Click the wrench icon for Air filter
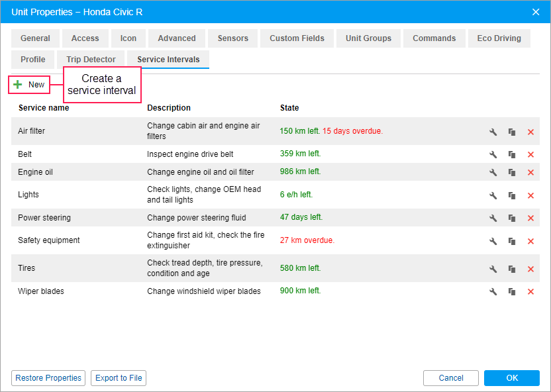This screenshot has width=551, height=392. tap(493, 132)
